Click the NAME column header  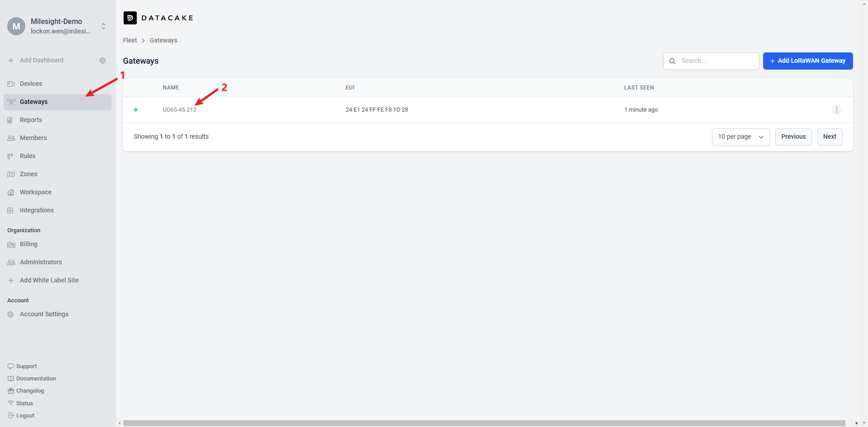click(x=171, y=88)
